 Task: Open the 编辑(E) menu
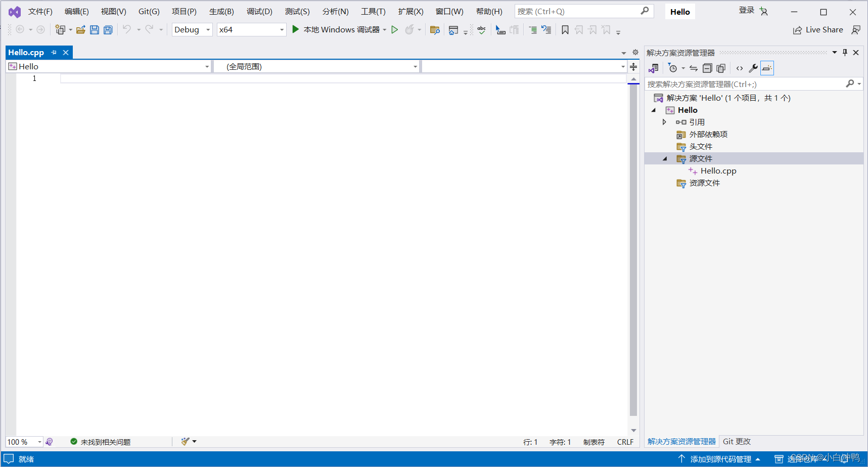pos(77,12)
